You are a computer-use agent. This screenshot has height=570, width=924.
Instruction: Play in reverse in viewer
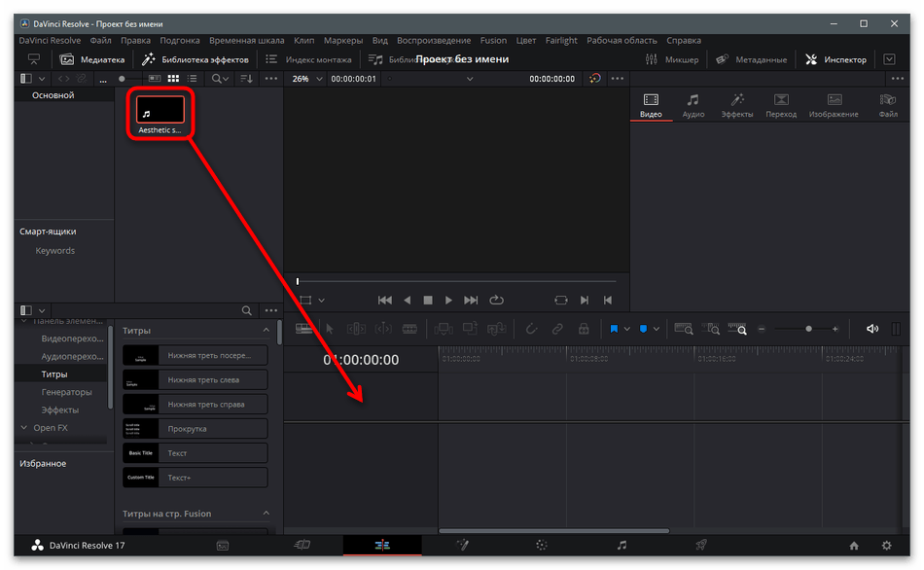click(x=408, y=300)
